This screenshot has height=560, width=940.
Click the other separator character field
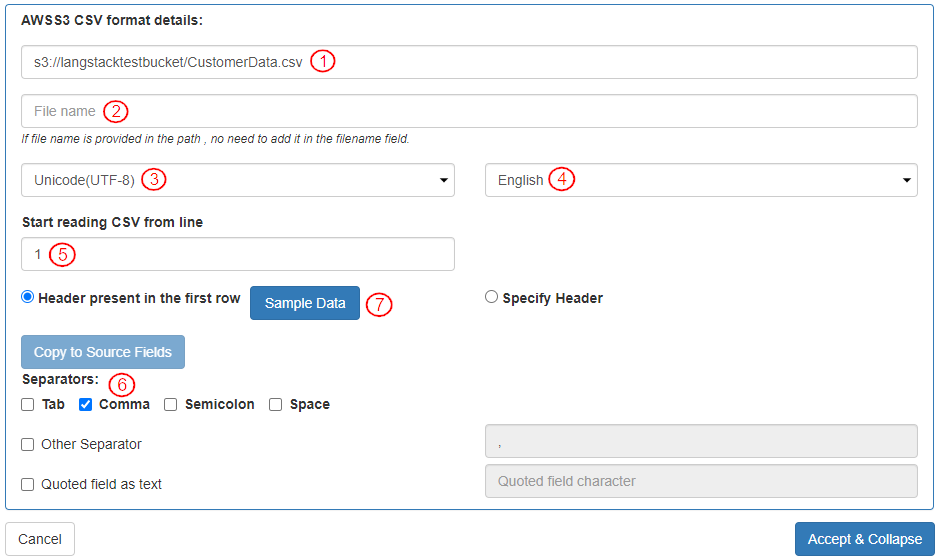pyautogui.click(x=700, y=441)
